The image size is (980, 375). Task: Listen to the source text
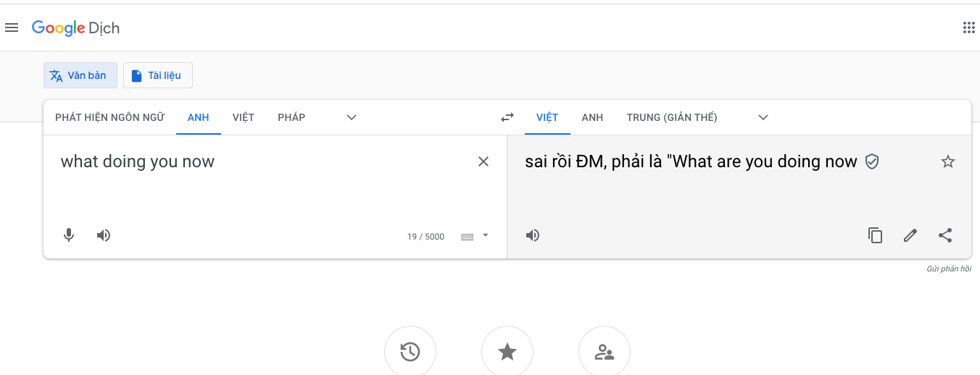[x=104, y=235]
